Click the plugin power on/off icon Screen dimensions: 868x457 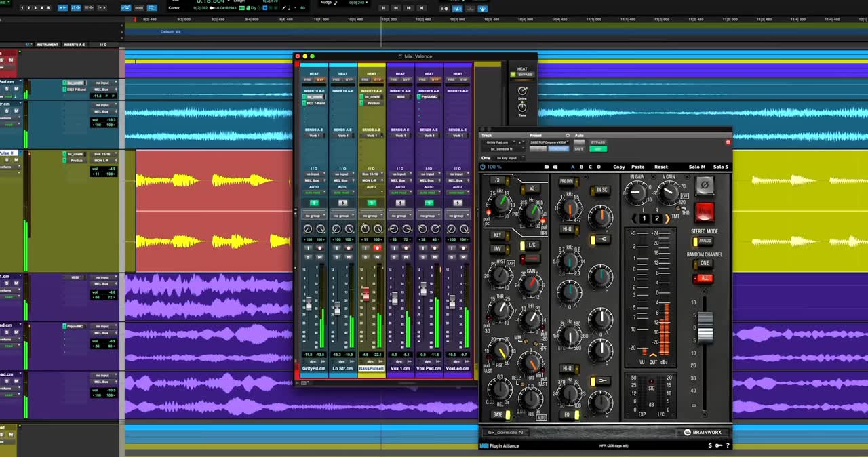click(483, 167)
